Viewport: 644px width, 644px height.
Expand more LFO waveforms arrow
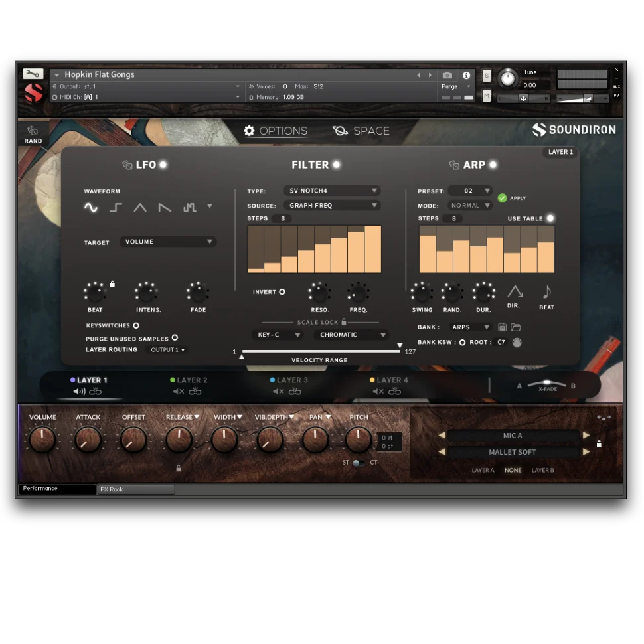(210, 206)
